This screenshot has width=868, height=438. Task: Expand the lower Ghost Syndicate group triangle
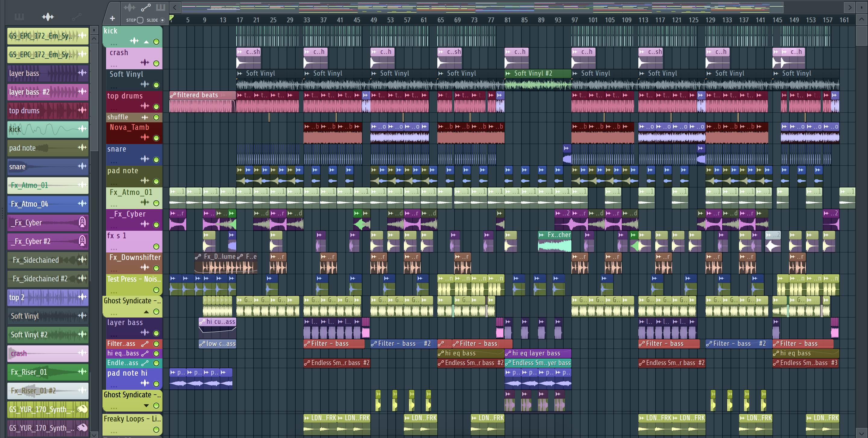click(x=146, y=406)
